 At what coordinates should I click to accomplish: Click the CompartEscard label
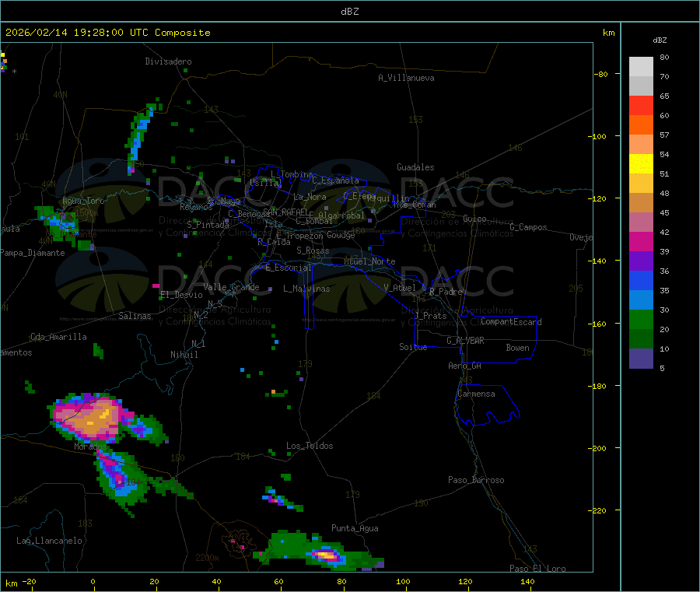click(511, 321)
